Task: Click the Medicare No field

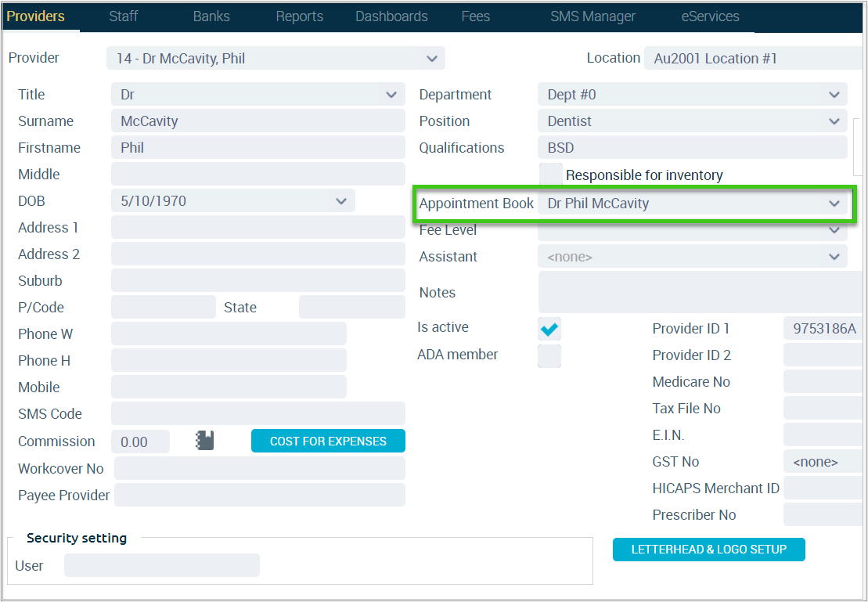Action: click(x=823, y=381)
